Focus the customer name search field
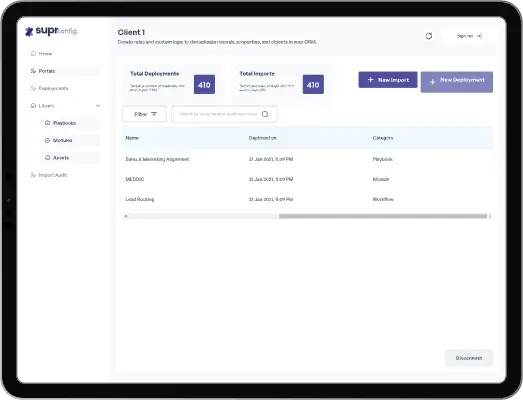The height and width of the screenshot is (400, 523). click(224, 114)
